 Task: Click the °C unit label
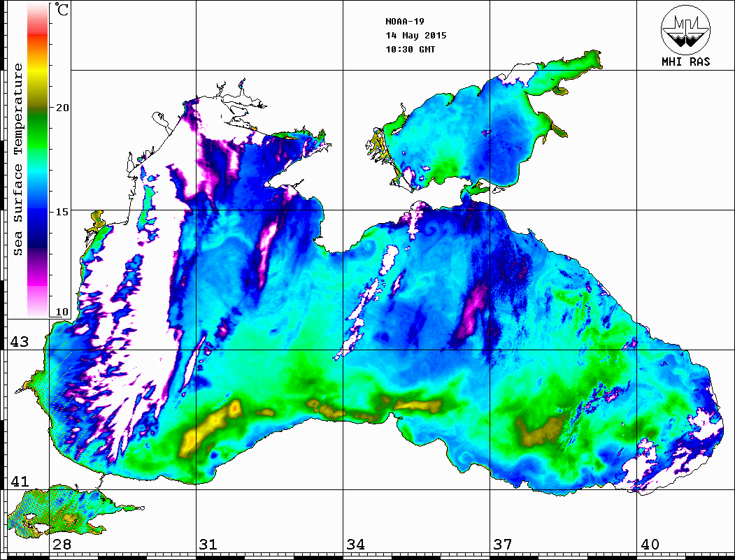pos(61,9)
